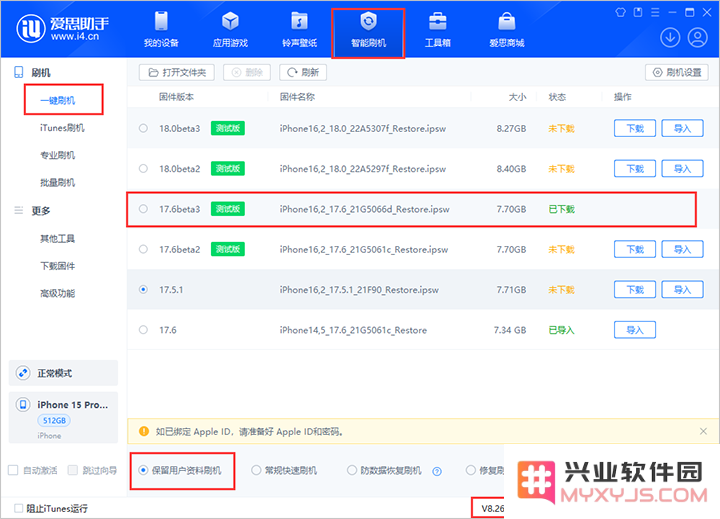Toggle the 自动激活 checkbox

13,470
